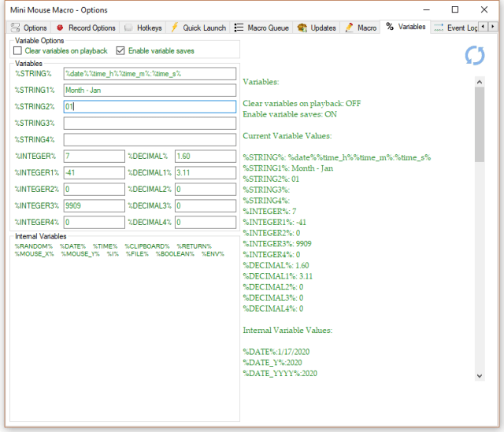This screenshot has width=504, height=432.
Task: Select the %DECIMAL1% field with 3.11
Action: (205, 173)
